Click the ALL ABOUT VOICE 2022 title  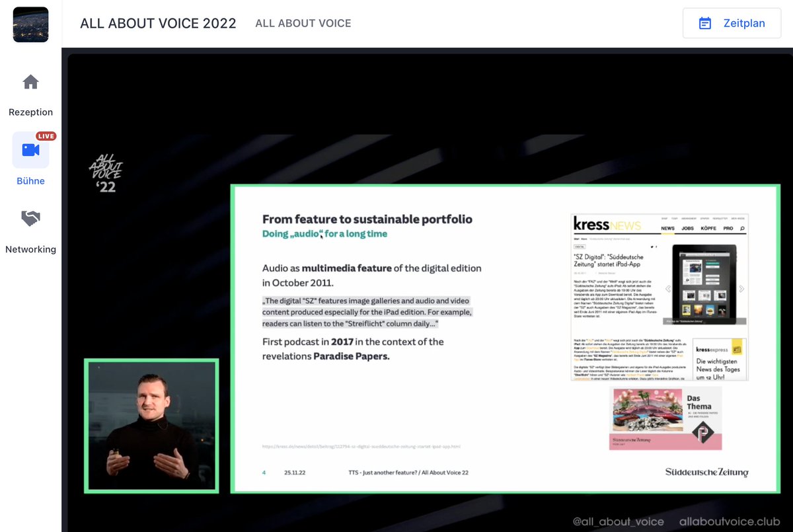(x=158, y=23)
